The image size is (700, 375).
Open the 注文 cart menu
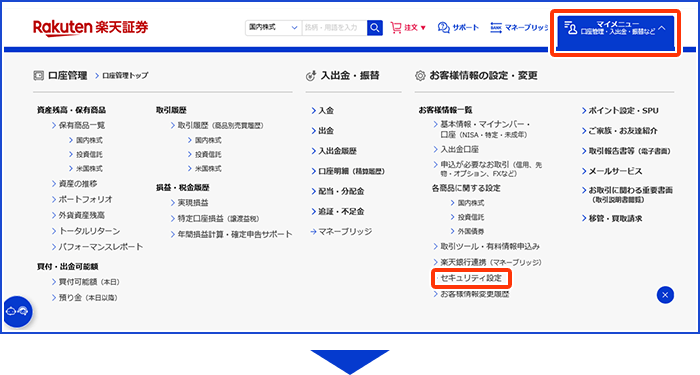[408, 28]
